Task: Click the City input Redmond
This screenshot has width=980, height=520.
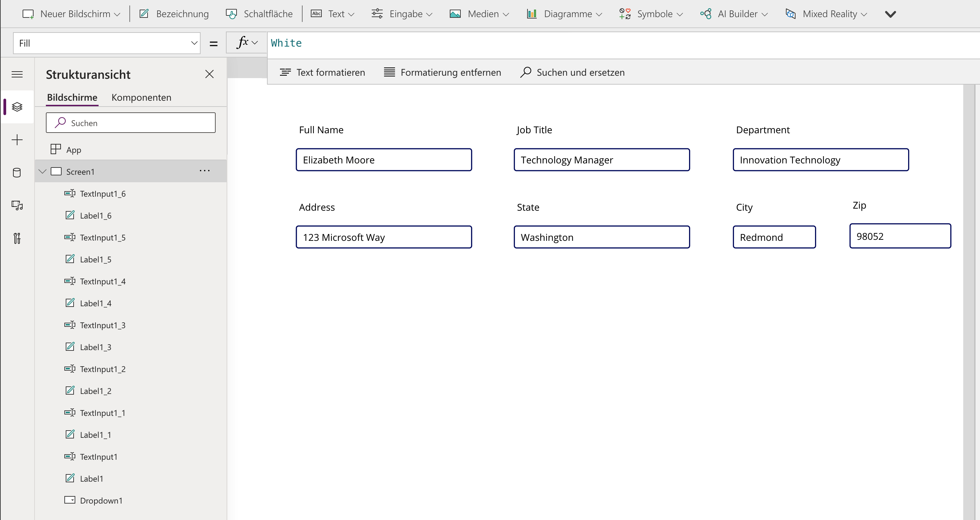Action: pos(775,237)
